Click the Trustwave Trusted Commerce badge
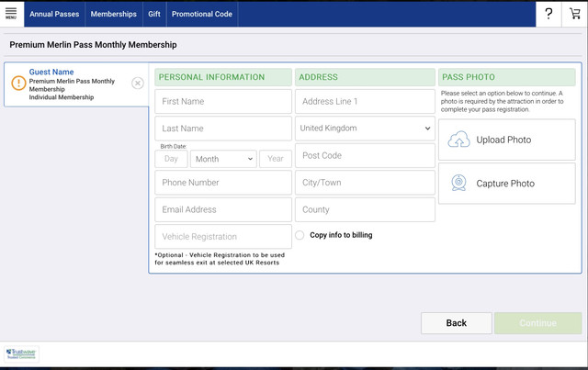This screenshot has width=588, height=370. (21, 353)
